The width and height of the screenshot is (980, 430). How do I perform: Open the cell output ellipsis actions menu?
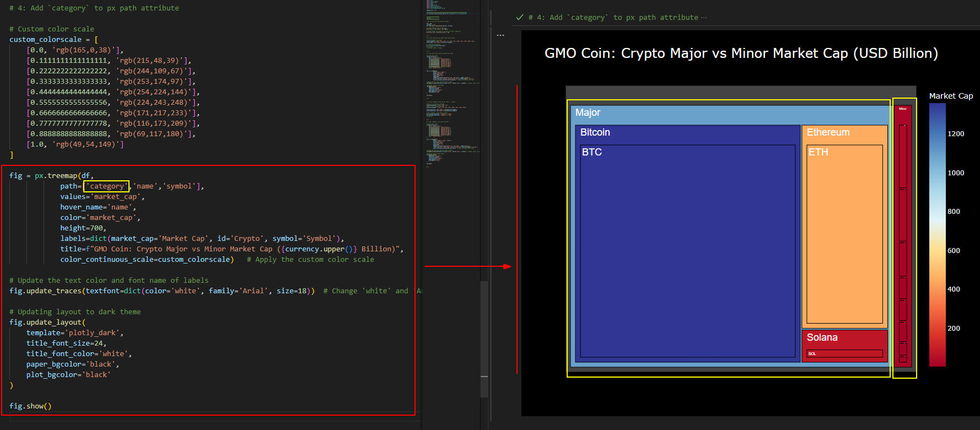(500, 35)
